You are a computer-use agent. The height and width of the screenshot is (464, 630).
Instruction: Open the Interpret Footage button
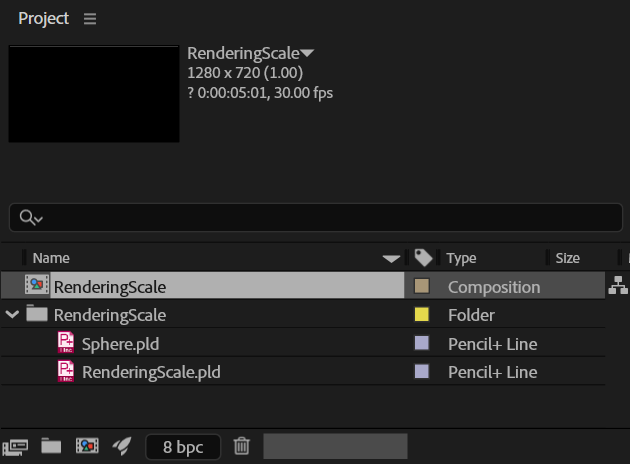point(15,447)
